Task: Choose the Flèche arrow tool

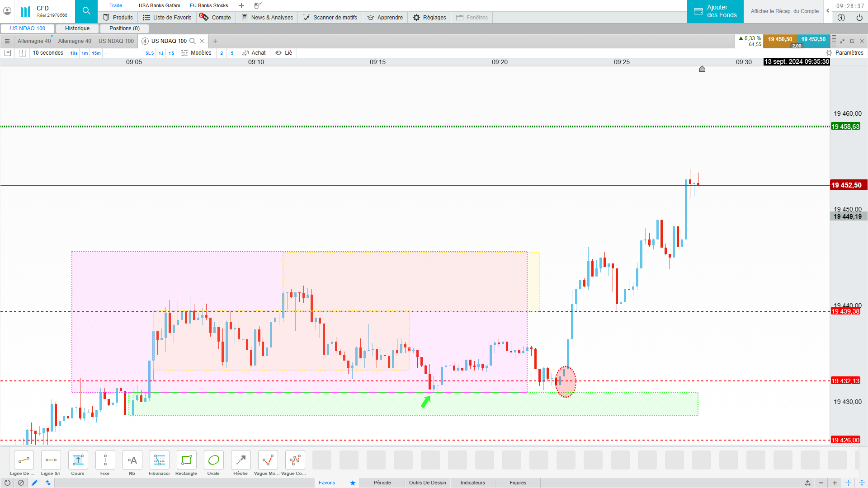Action: point(241,460)
